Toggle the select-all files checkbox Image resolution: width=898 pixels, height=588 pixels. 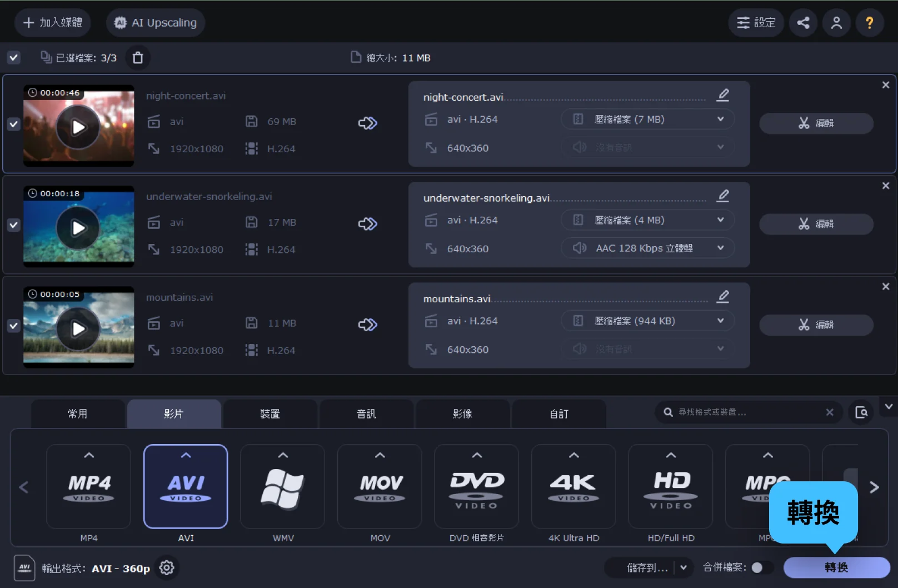click(14, 58)
